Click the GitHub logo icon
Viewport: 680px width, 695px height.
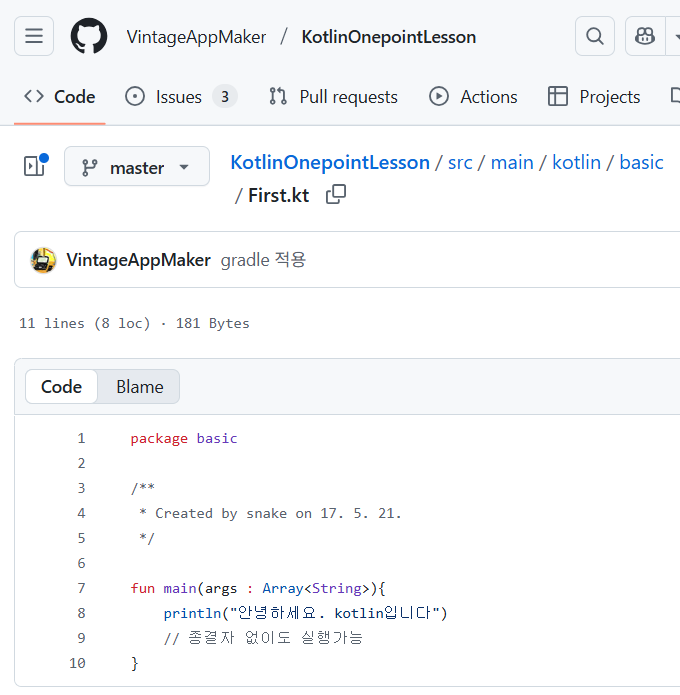point(89,36)
